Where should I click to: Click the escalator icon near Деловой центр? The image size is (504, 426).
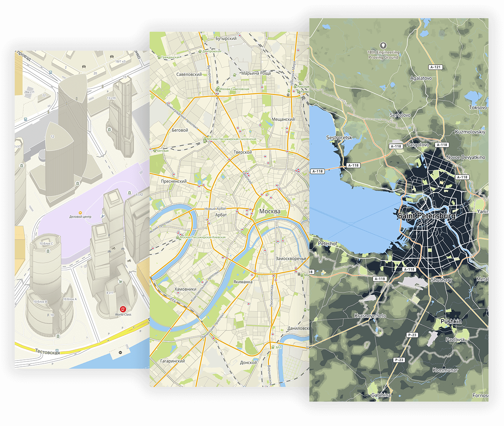click(x=103, y=216)
